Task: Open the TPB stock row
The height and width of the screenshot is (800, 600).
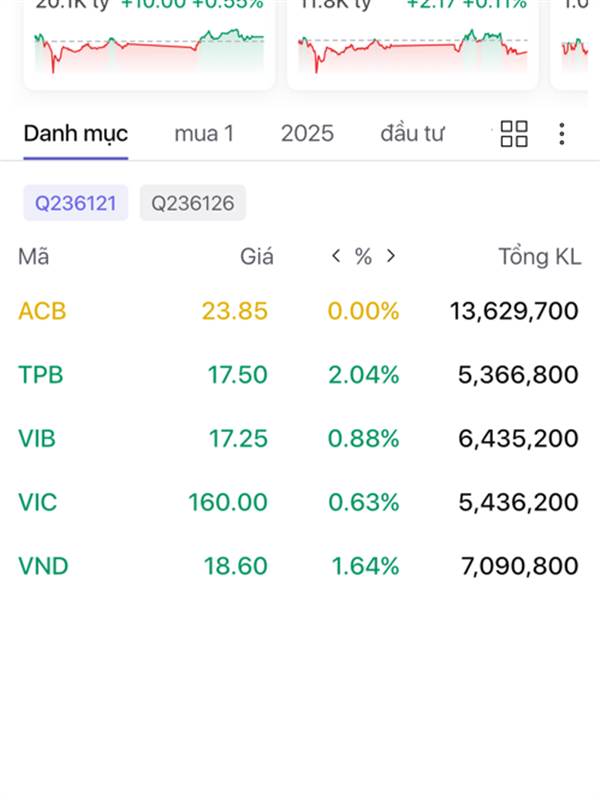Action: click(x=300, y=374)
